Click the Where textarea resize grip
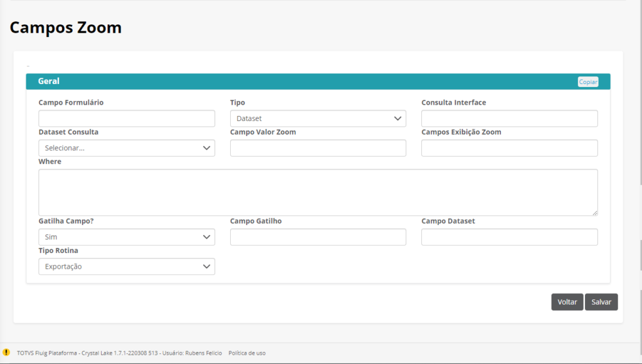Image resolution: width=642 pixels, height=364 pixels. tap(594, 212)
